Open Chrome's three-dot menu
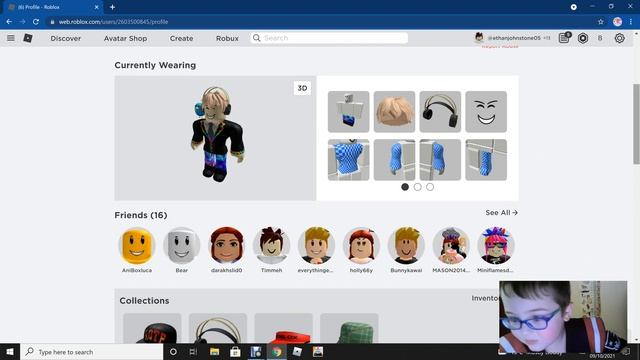 (x=631, y=22)
